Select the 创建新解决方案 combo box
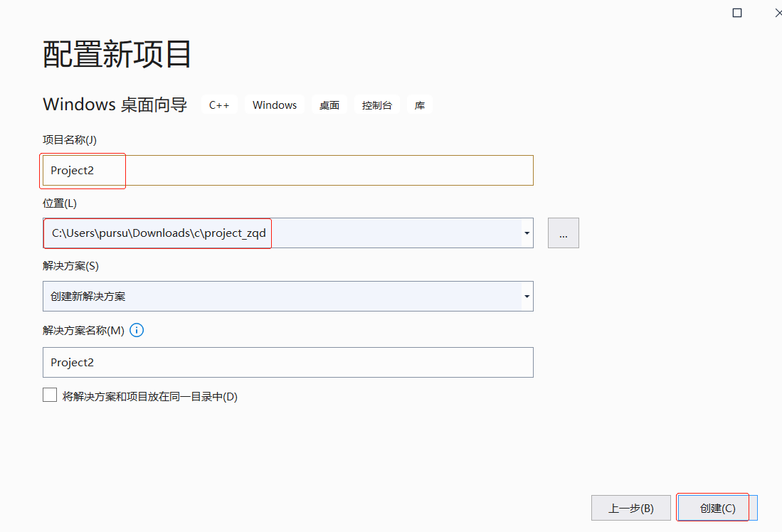782x532 pixels. tap(287, 296)
